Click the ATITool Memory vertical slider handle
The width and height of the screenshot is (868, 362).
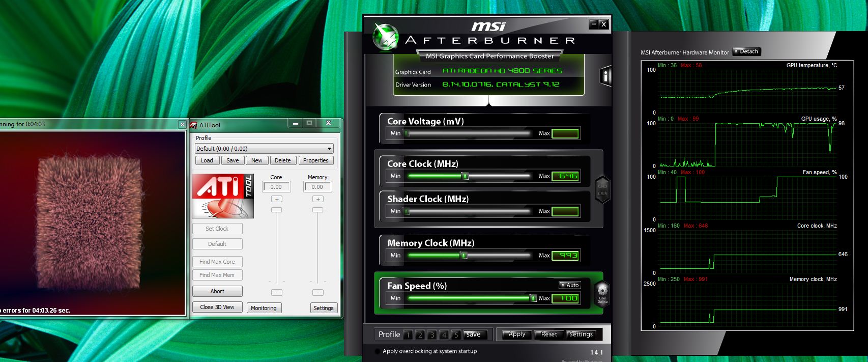(x=317, y=210)
